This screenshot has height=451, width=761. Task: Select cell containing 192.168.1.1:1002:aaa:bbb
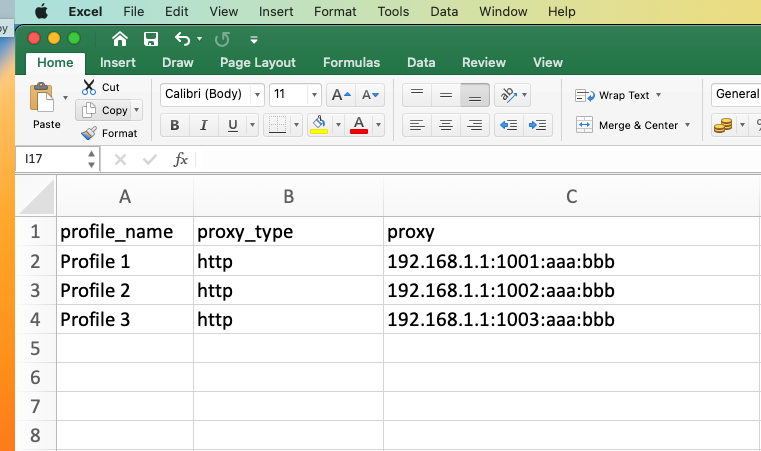571,290
